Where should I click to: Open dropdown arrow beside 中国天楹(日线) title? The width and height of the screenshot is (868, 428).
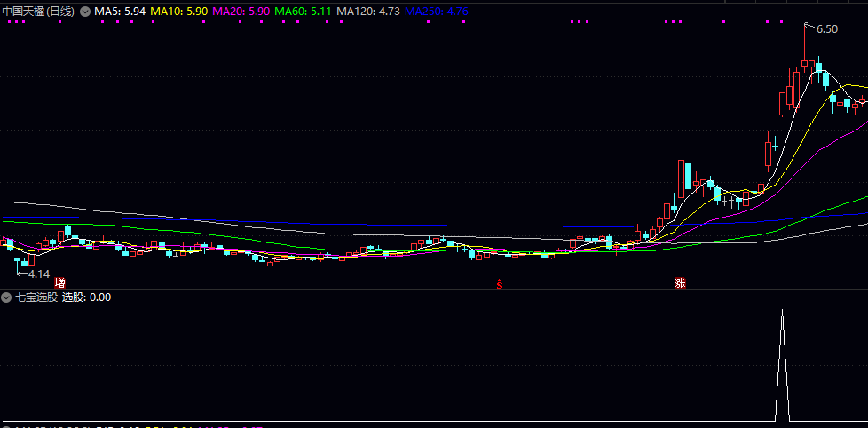pos(84,12)
